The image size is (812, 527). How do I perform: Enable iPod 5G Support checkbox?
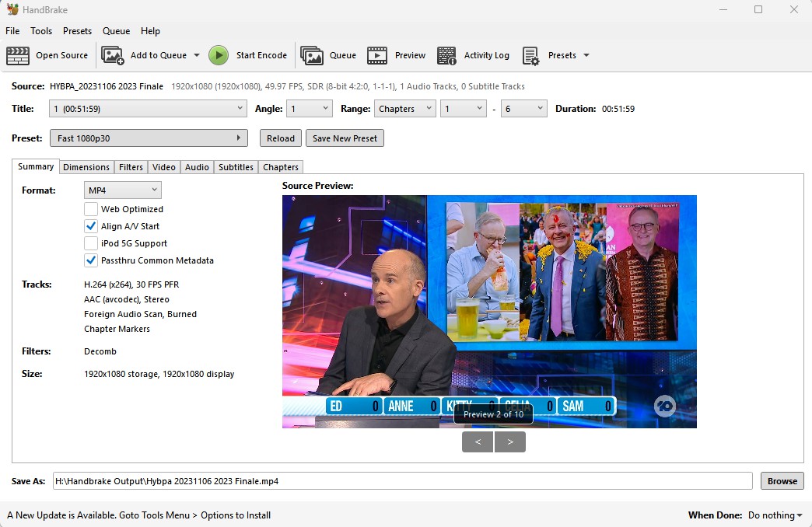[x=91, y=243]
